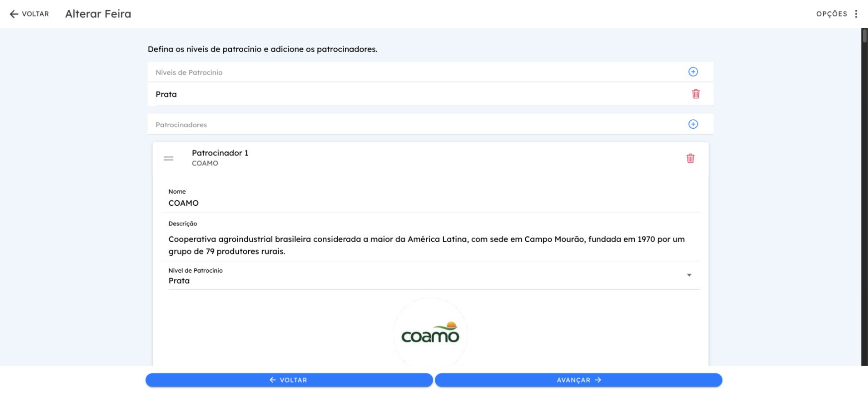The height and width of the screenshot is (394, 868).
Task: Click the Níveis de Patrocínio section label
Action: (x=189, y=73)
